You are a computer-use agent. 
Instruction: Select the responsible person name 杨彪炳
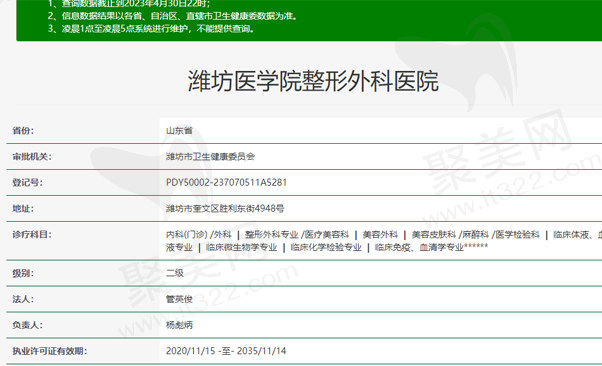[179, 325]
